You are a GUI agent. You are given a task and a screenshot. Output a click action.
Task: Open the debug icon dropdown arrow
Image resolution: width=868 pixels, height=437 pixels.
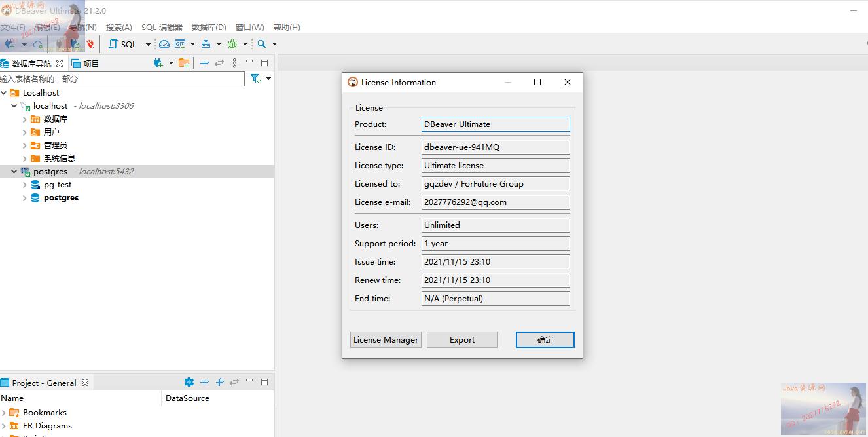point(245,44)
